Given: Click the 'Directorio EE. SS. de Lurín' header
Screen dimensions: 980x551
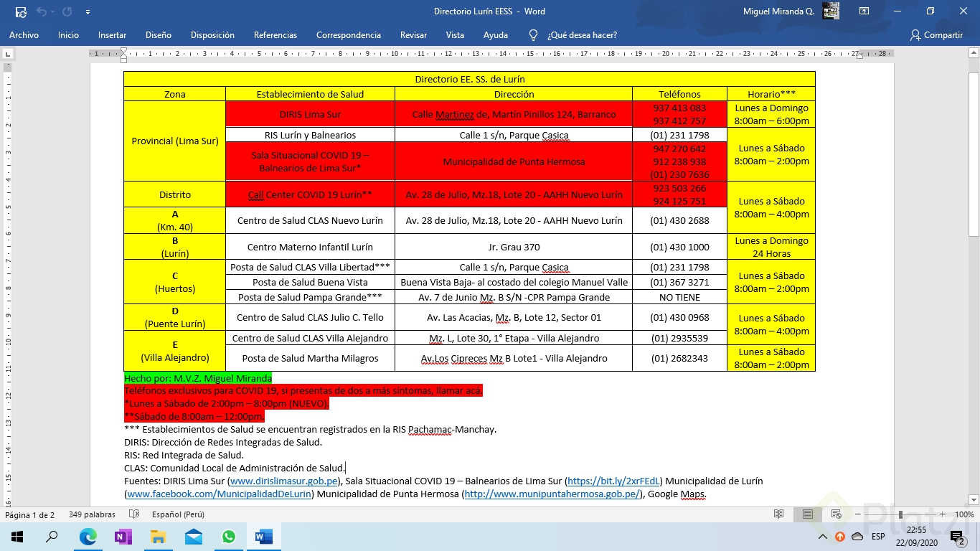Looking at the screenshot, I should pyautogui.click(x=470, y=79).
